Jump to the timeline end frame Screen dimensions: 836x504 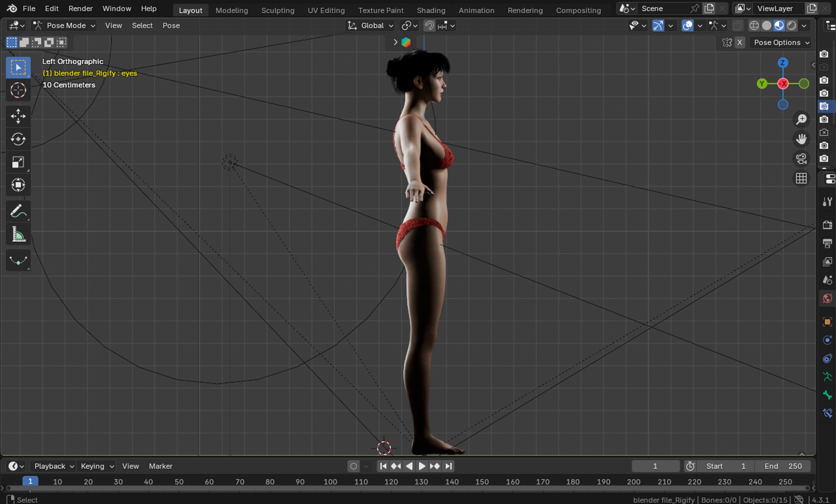point(448,466)
